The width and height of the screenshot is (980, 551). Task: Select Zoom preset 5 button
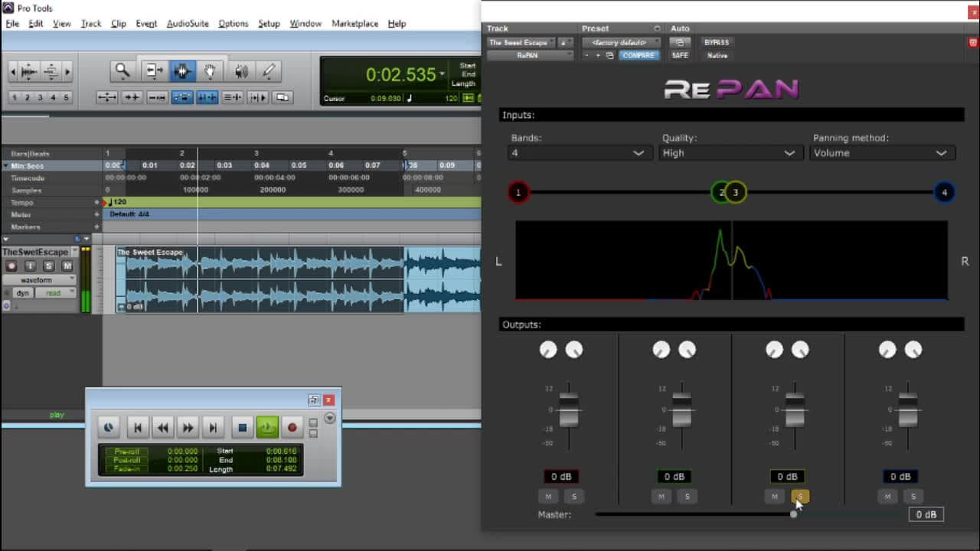[66, 97]
